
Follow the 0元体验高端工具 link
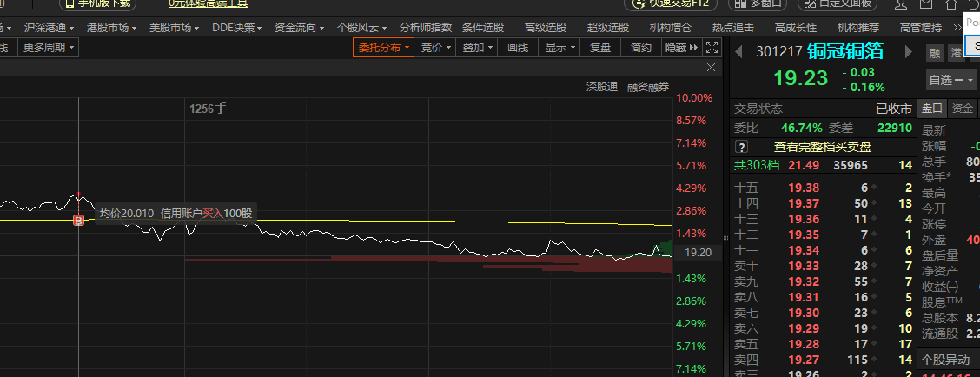[x=208, y=3]
